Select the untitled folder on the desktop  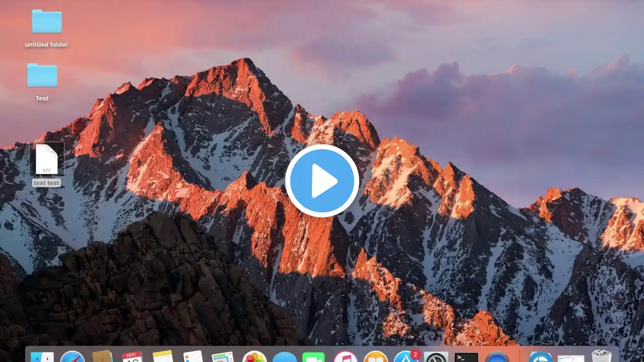47,22
